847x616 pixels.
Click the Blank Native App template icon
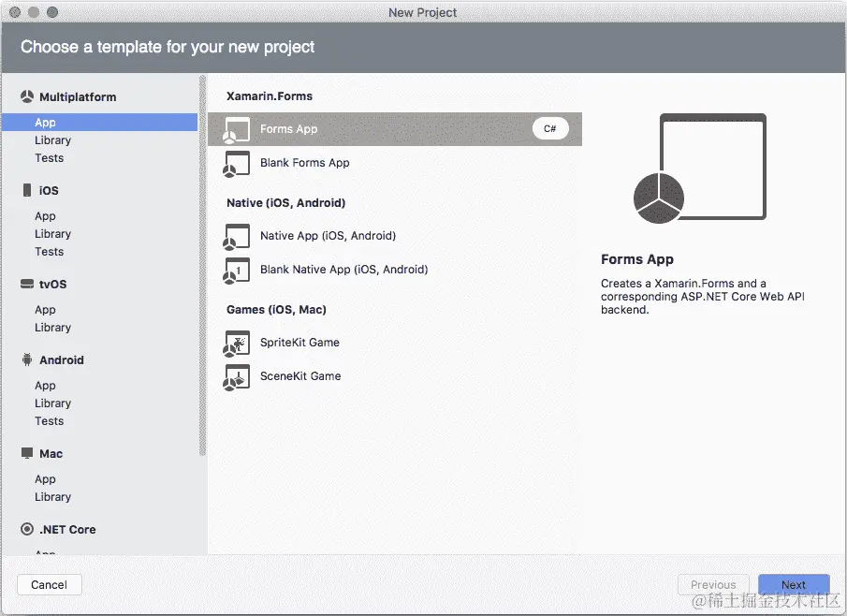(236, 271)
